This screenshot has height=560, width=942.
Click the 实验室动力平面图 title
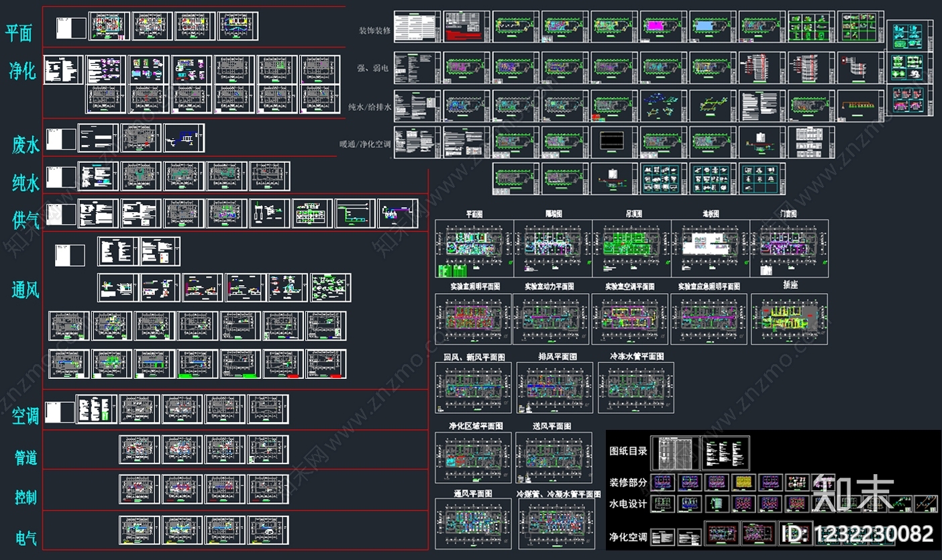click(549, 286)
